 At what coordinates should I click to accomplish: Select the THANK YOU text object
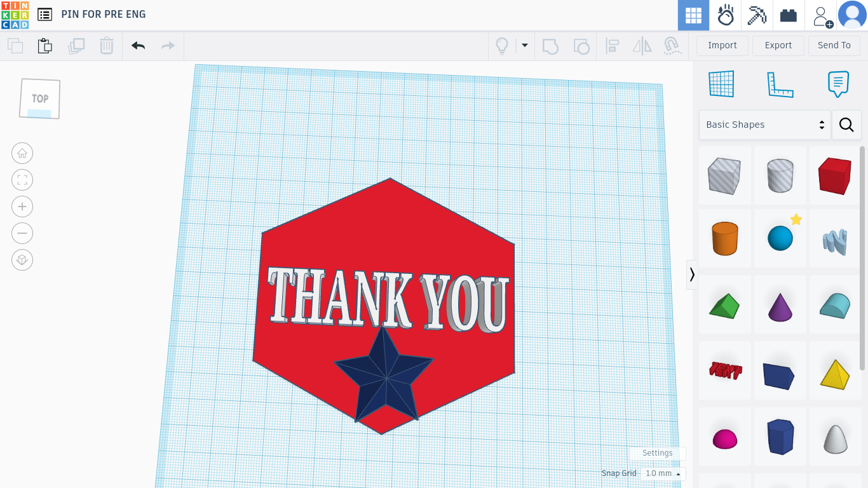[x=388, y=299]
